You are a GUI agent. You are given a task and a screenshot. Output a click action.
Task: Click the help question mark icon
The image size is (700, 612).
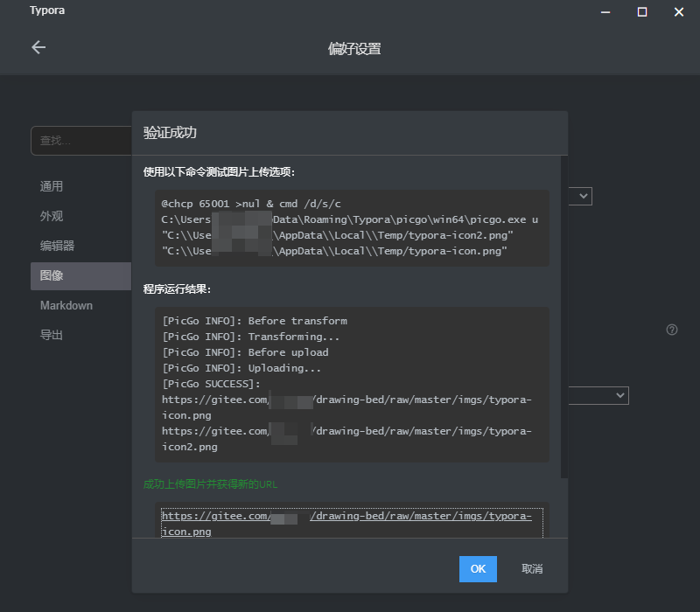671,330
